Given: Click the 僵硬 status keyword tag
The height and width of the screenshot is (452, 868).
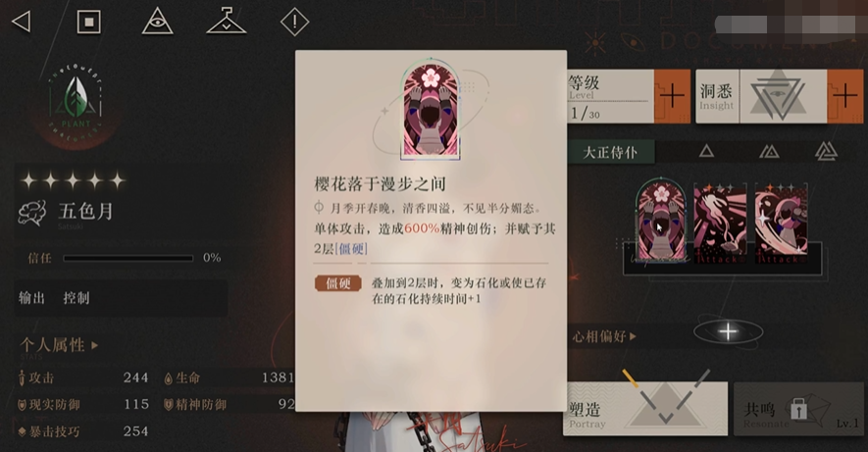Looking at the screenshot, I should point(338,283).
